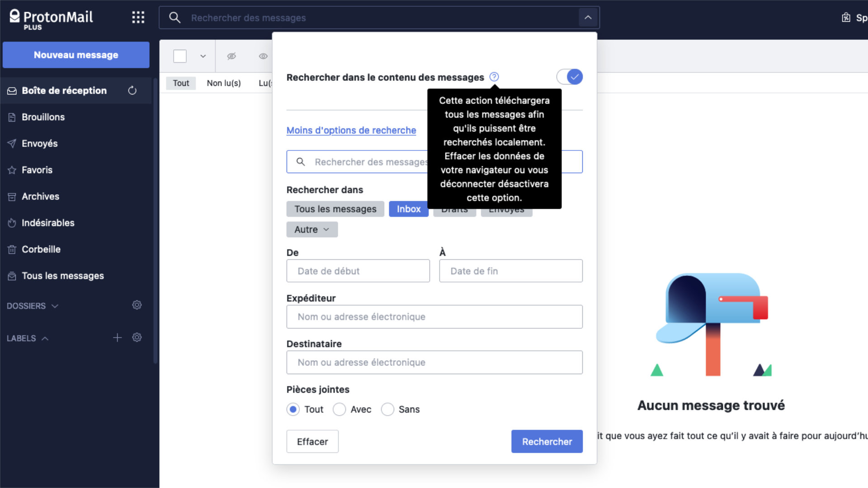This screenshot has width=868, height=488.
Task: Click the Envoyés paper plane icon
Action: (x=12, y=144)
